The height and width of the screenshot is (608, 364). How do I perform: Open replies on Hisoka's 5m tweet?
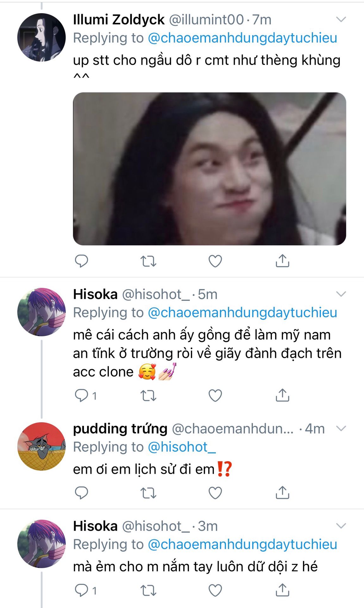click(x=85, y=396)
